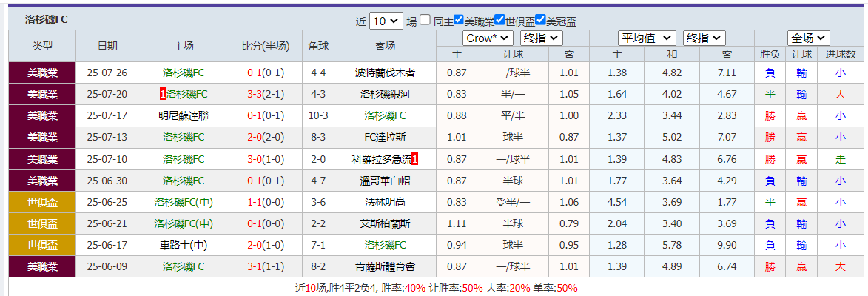
Task: Uncheck the 美職業 league filter
Action: pos(459,20)
